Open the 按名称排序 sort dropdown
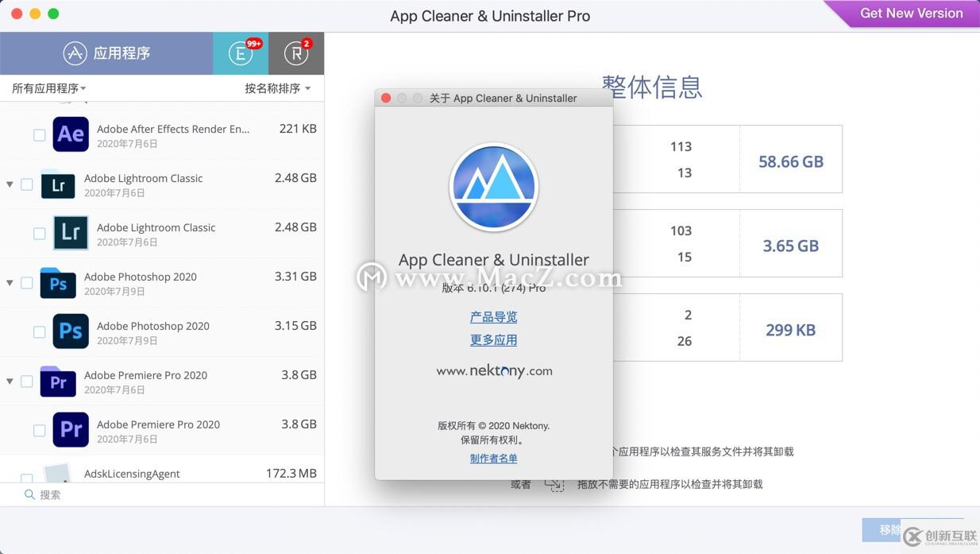The image size is (980, 554). pyautogui.click(x=277, y=88)
